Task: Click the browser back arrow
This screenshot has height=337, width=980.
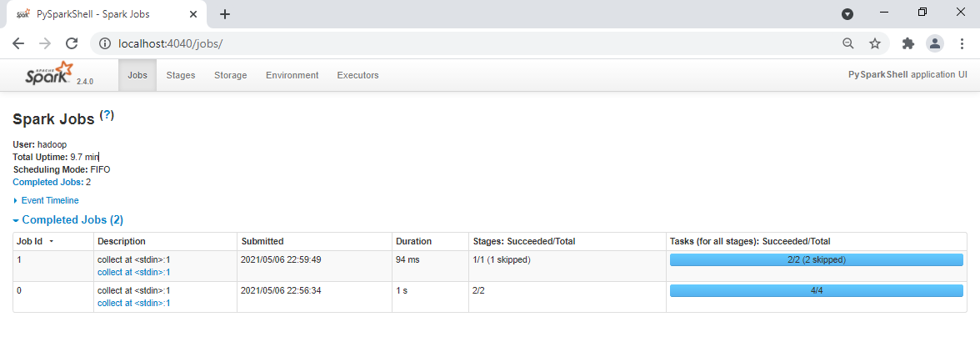Action: click(18, 43)
